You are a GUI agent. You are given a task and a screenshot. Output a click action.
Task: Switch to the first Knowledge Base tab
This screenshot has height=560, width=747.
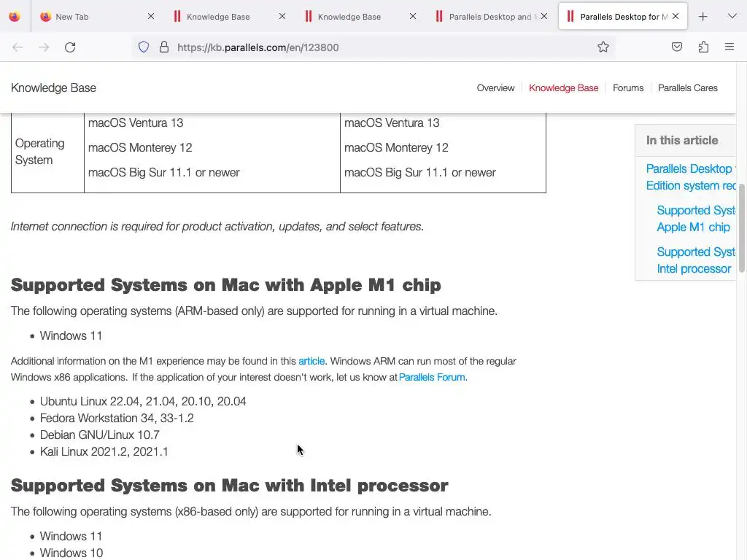click(228, 17)
